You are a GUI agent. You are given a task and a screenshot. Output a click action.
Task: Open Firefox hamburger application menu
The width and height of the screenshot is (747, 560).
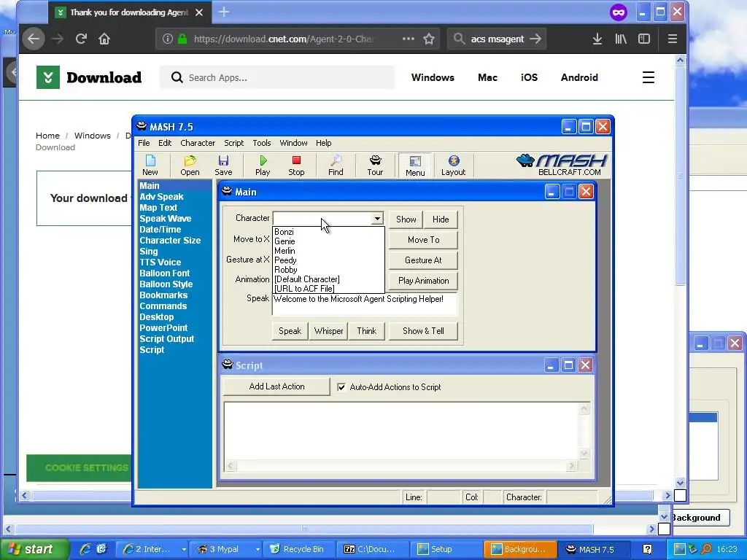(672, 39)
